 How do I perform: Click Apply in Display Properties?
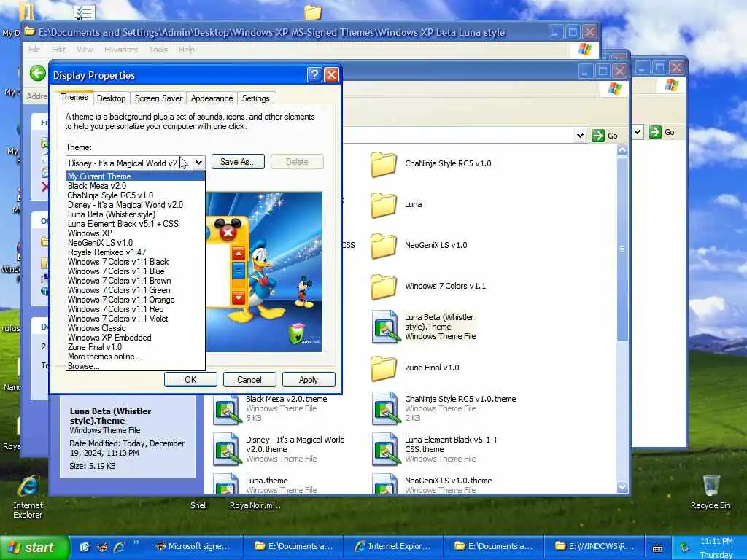[x=309, y=379]
